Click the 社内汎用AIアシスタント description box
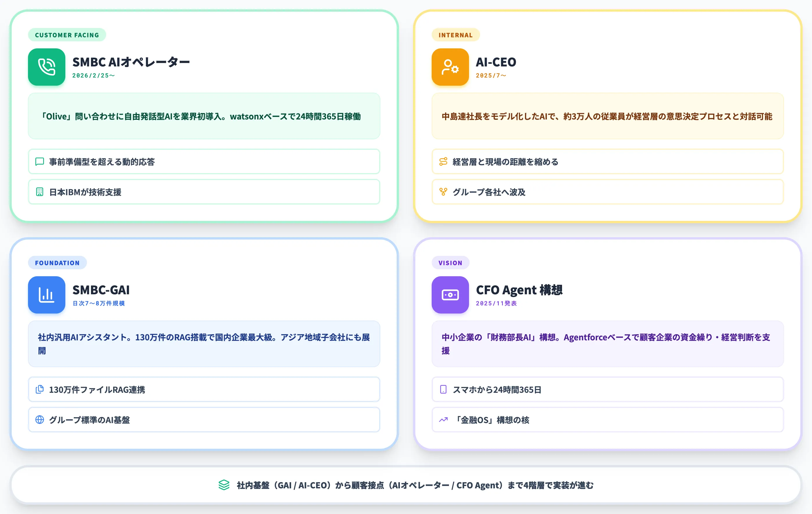This screenshot has width=812, height=514. (204, 344)
